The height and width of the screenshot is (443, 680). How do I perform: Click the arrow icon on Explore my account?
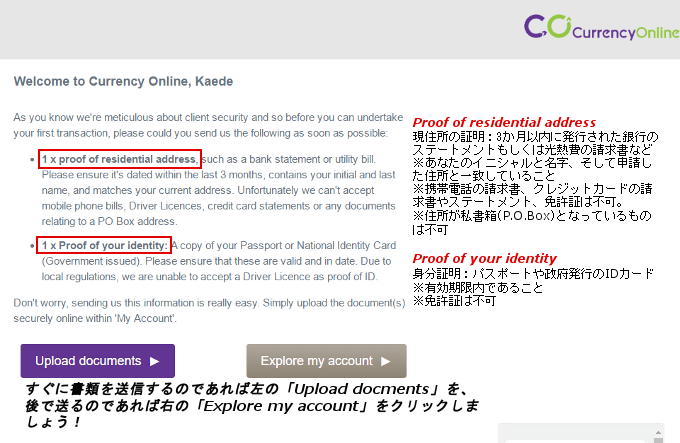tap(387, 361)
